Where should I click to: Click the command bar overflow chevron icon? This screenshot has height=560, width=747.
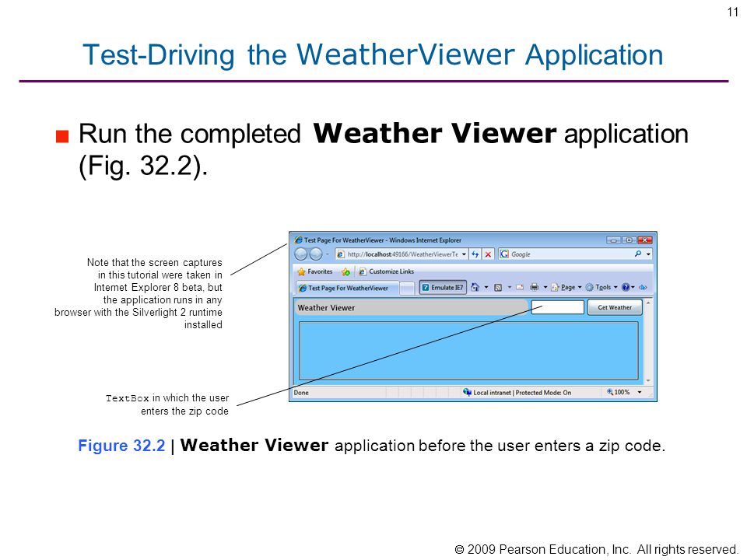pyautogui.click(x=644, y=287)
